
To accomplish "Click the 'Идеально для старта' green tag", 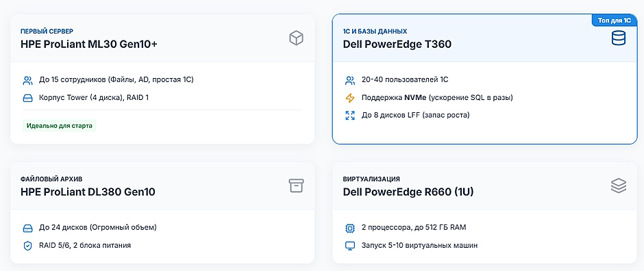I will pyautogui.click(x=59, y=125).
